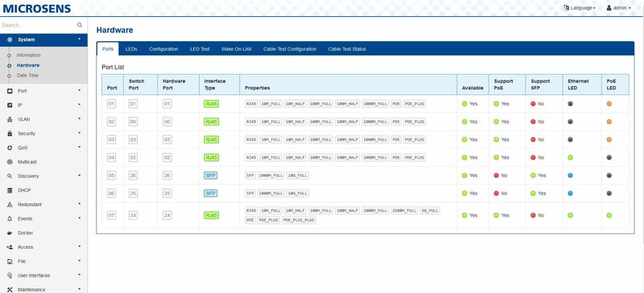The image size is (644, 293).
Task: Click the Security lock icon
Action: 10,134
